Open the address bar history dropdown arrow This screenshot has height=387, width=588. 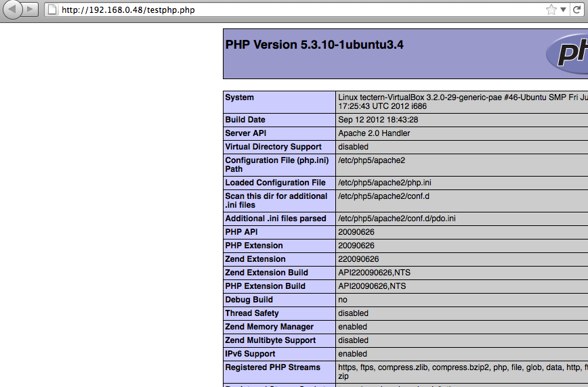tap(563, 10)
